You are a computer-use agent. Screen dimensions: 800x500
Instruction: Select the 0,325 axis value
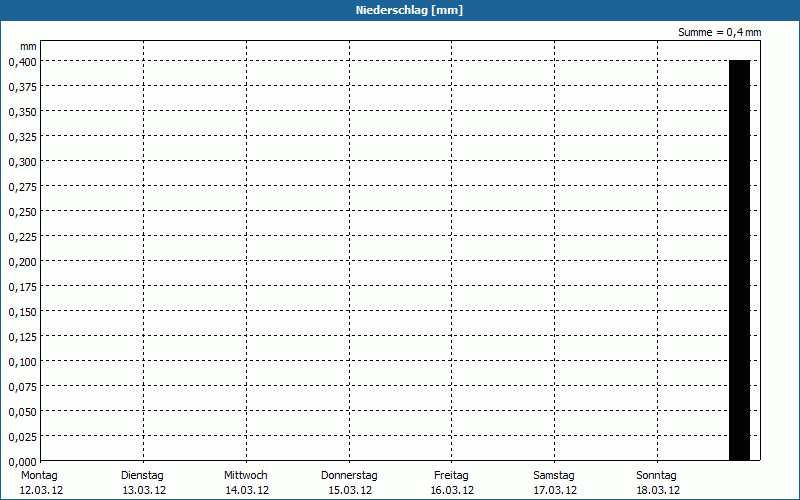click(x=22, y=137)
